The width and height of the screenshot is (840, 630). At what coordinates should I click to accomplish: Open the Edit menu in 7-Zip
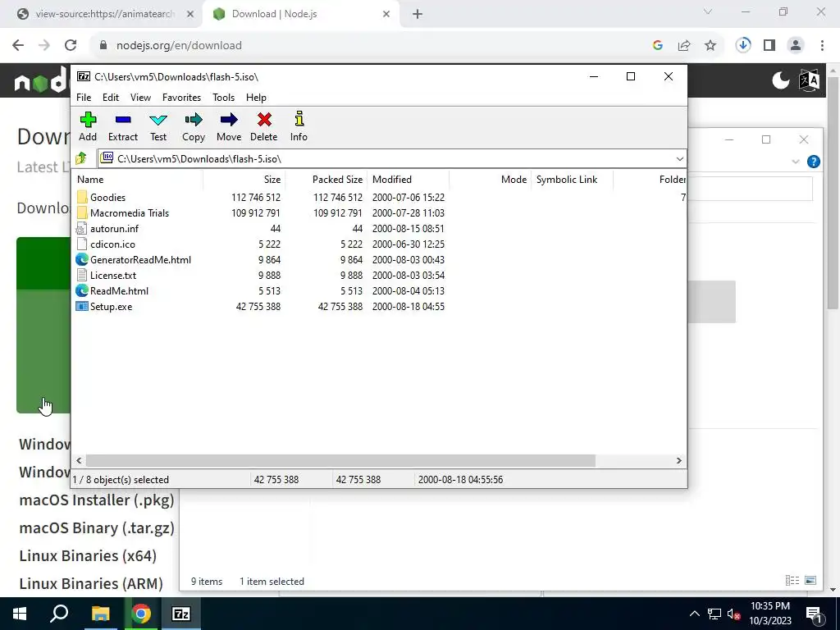tap(111, 98)
